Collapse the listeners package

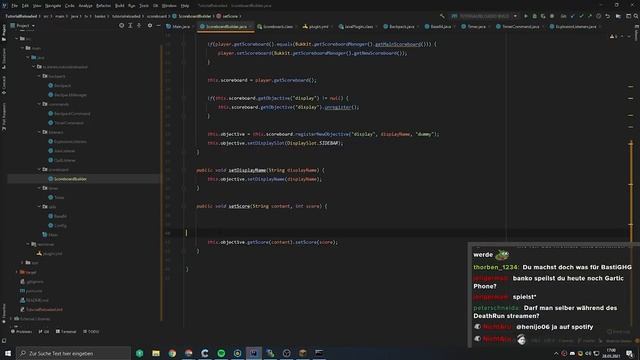click(x=39, y=132)
